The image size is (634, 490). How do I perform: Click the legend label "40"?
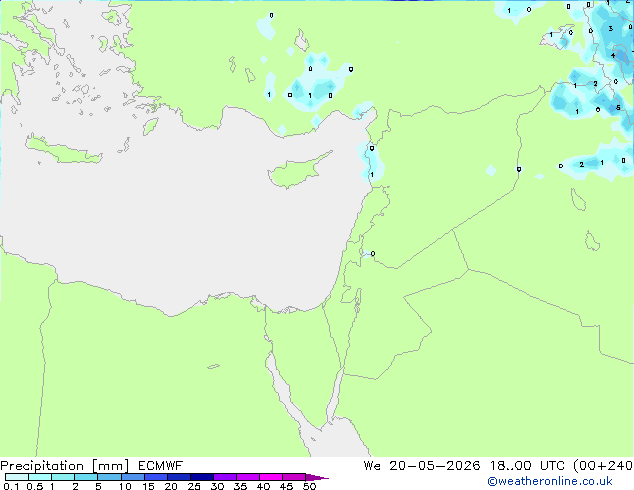(263, 486)
